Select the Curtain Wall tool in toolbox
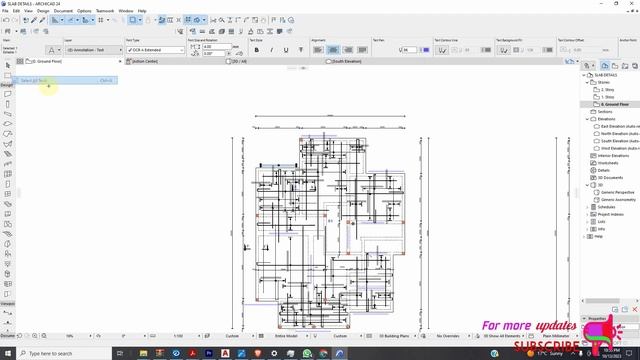 [x=7, y=174]
